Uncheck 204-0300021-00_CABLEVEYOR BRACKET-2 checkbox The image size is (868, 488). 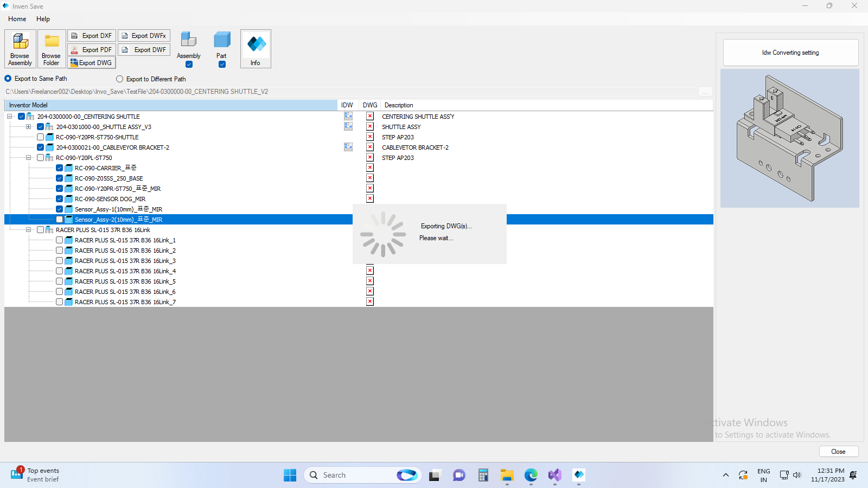41,147
